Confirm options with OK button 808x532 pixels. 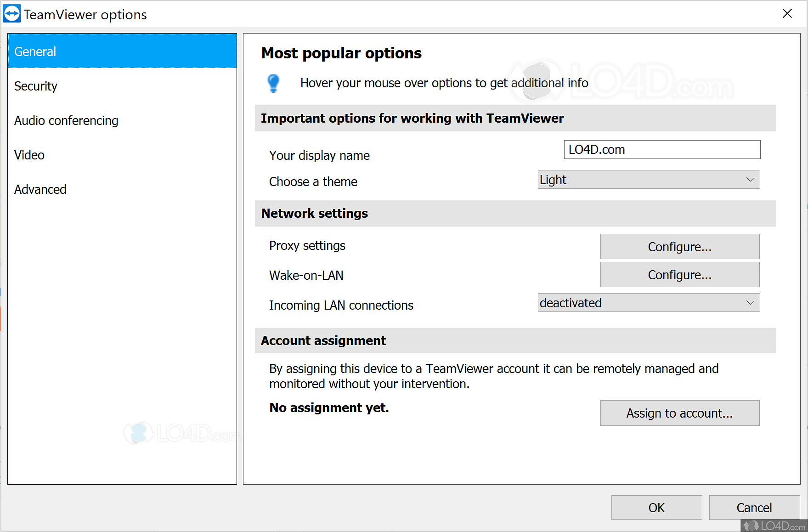click(x=656, y=507)
